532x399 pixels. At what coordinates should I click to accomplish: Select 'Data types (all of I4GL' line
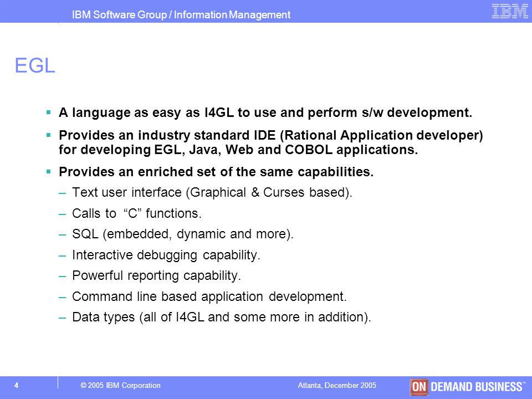(222, 317)
